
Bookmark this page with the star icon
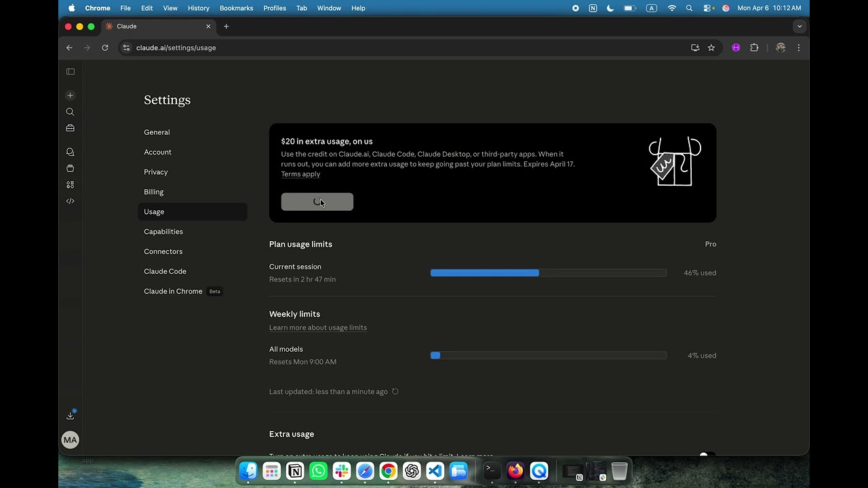711,48
